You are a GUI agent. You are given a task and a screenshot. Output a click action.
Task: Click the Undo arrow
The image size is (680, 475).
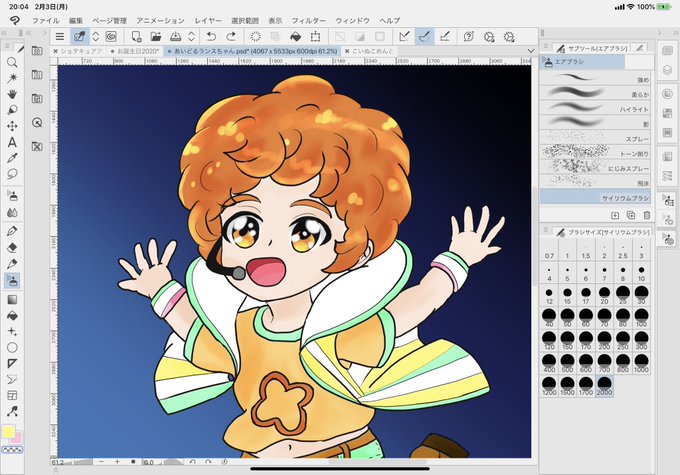tap(211, 37)
